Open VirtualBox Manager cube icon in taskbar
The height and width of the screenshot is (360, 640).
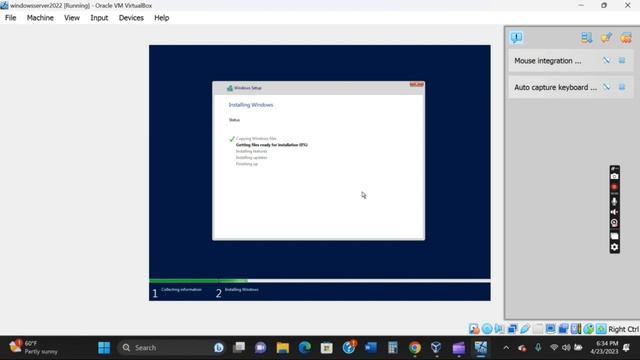pos(436,348)
